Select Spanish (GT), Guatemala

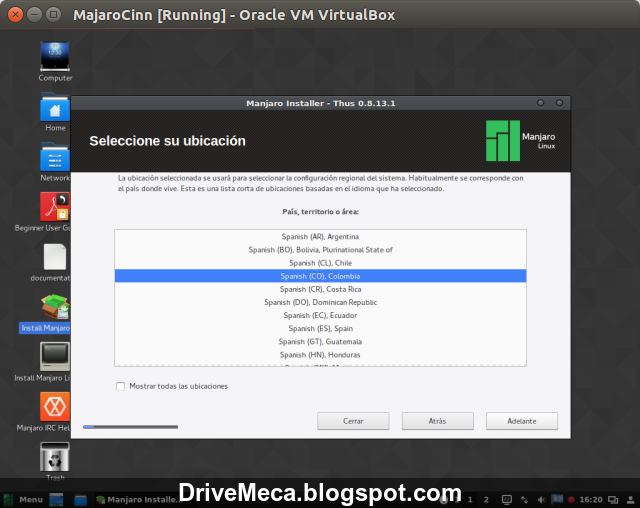tap(320, 341)
